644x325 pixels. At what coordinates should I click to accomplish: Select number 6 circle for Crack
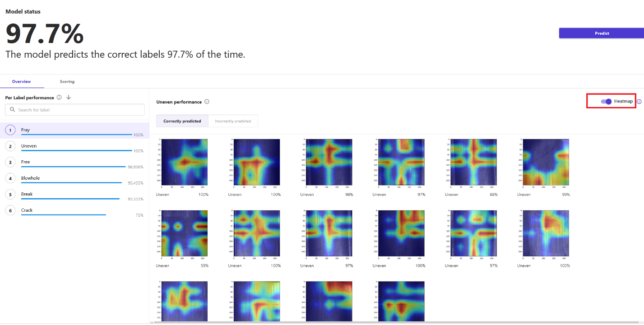click(x=10, y=210)
